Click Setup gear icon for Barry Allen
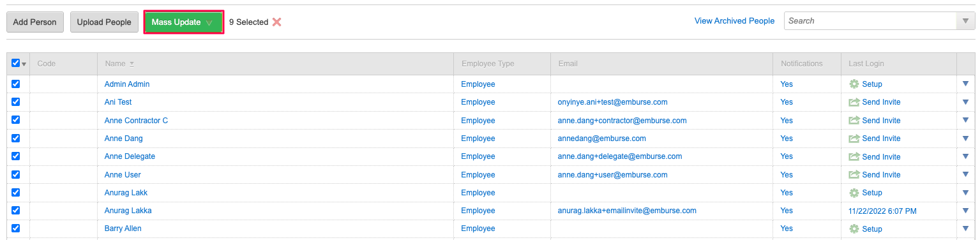 (854, 229)
